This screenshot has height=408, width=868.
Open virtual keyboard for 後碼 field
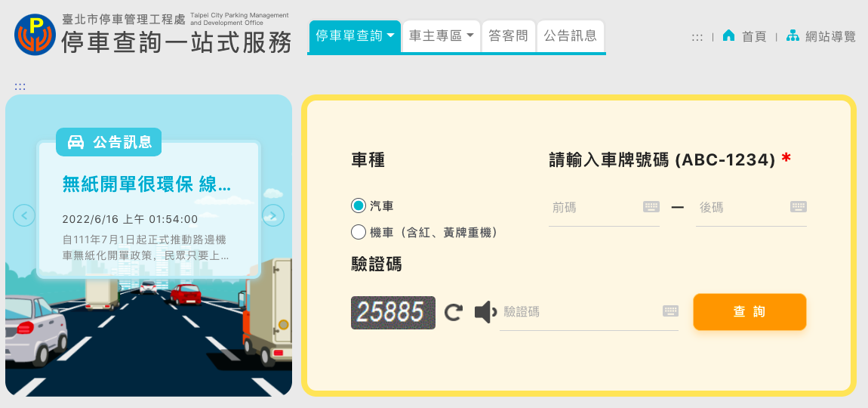(799, 207)
